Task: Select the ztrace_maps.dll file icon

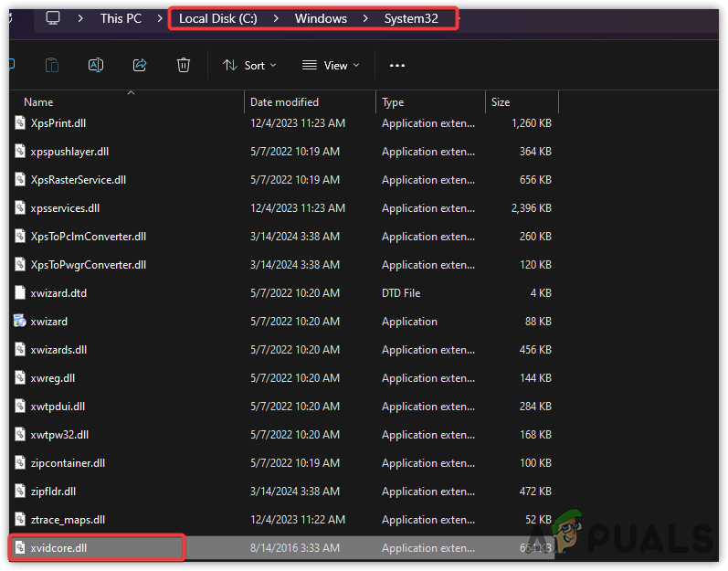Action: (x=20, y=520)
